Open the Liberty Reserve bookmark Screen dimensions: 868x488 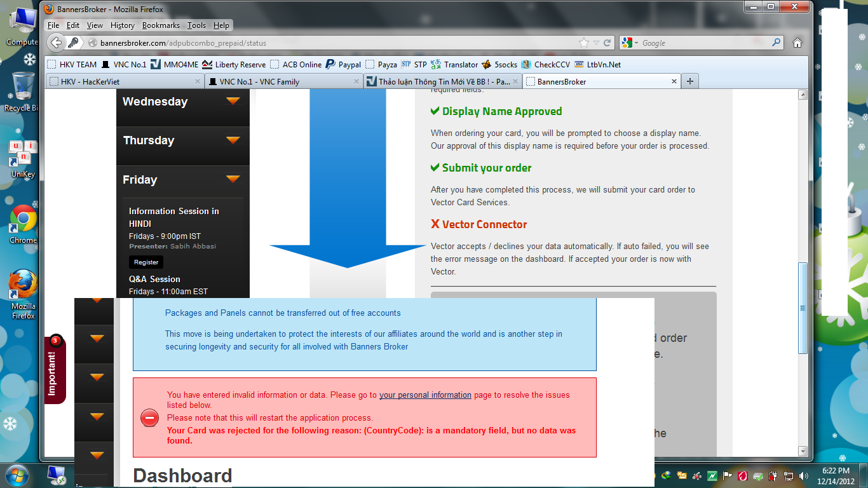pyautogui.click(x=234, y=64)
